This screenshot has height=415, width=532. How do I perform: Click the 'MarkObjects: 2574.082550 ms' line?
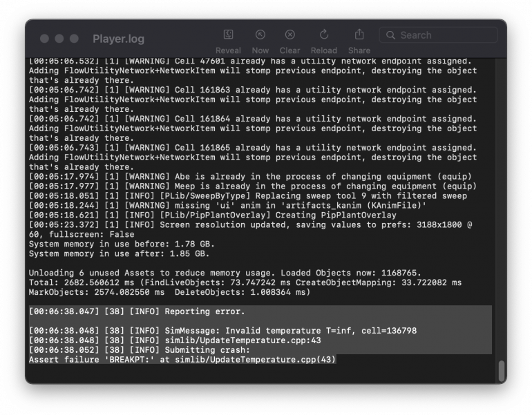(169, 292)
